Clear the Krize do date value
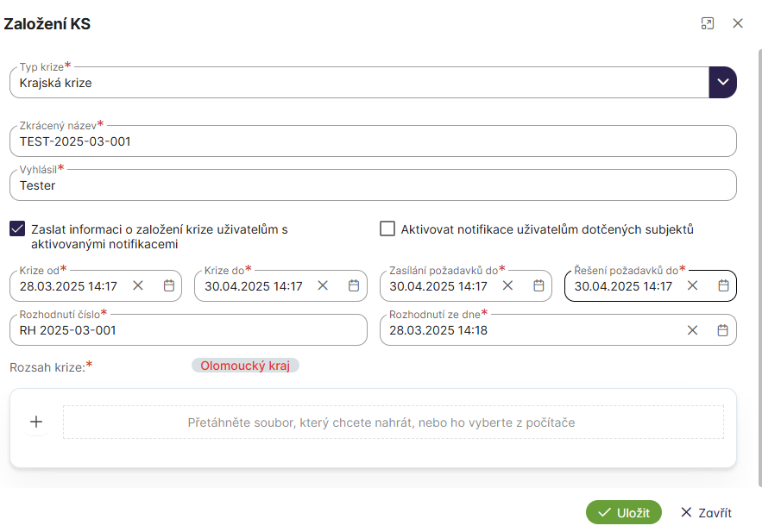 (323, 285)
